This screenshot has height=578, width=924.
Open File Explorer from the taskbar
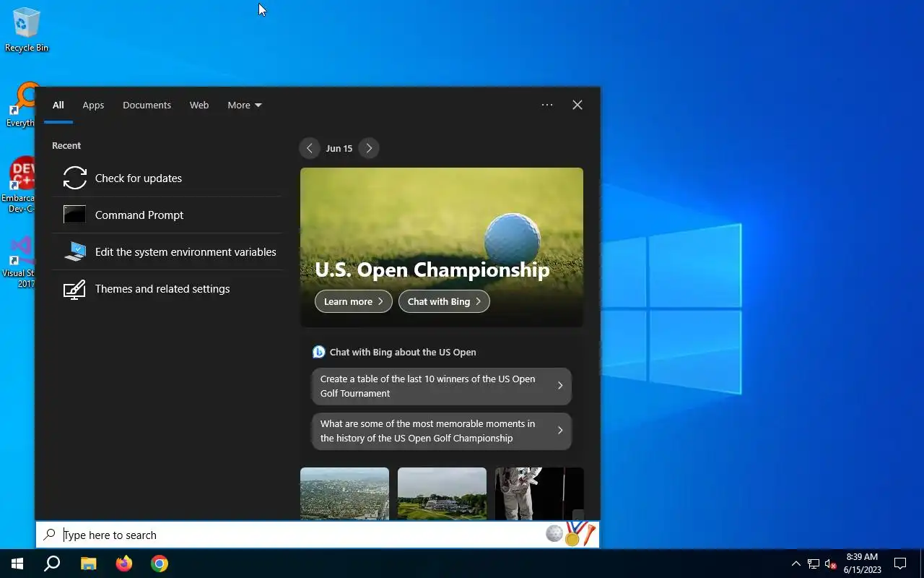tap(88, 564)
